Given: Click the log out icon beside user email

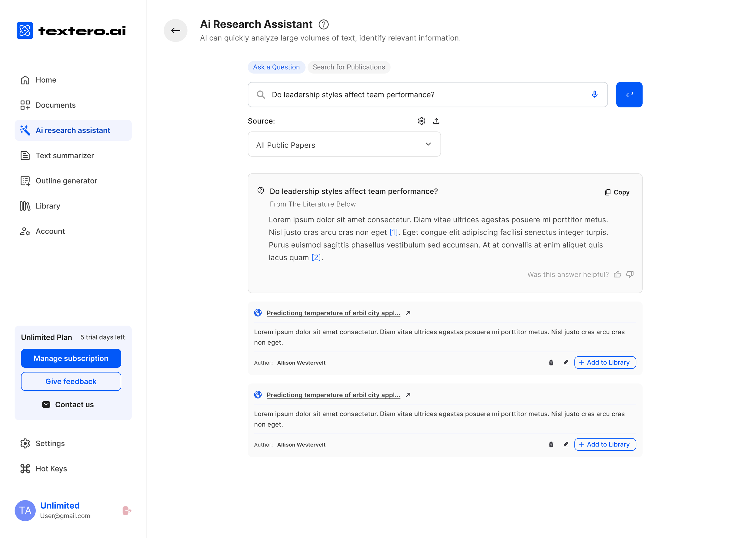Looking at the screenshot, I should tap(127, 510).
